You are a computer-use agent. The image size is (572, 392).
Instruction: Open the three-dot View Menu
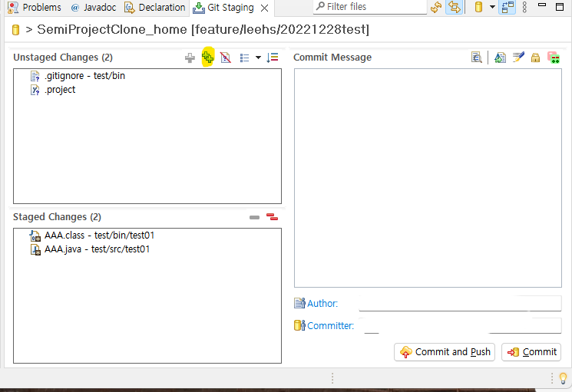pyautogui.click(x=524, y=7)
